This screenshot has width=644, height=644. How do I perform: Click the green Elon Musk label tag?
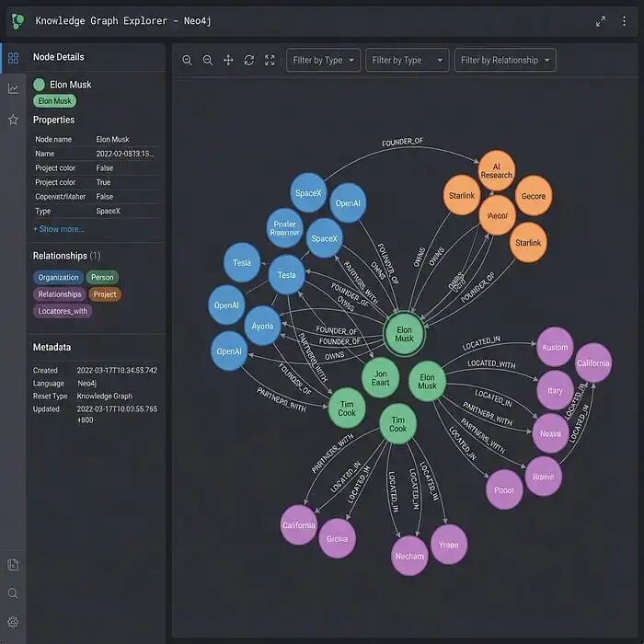click(x=54, y=101)
